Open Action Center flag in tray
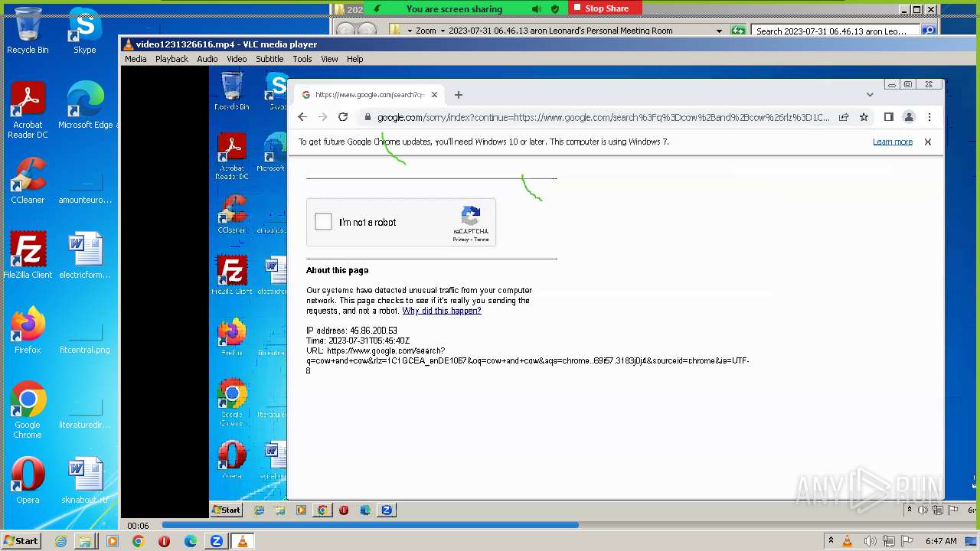The image size is (980, 551). (x=908, y=541)
